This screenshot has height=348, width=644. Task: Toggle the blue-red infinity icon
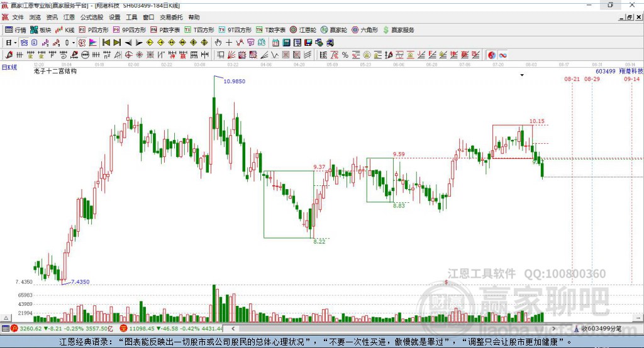click(502, 55)
